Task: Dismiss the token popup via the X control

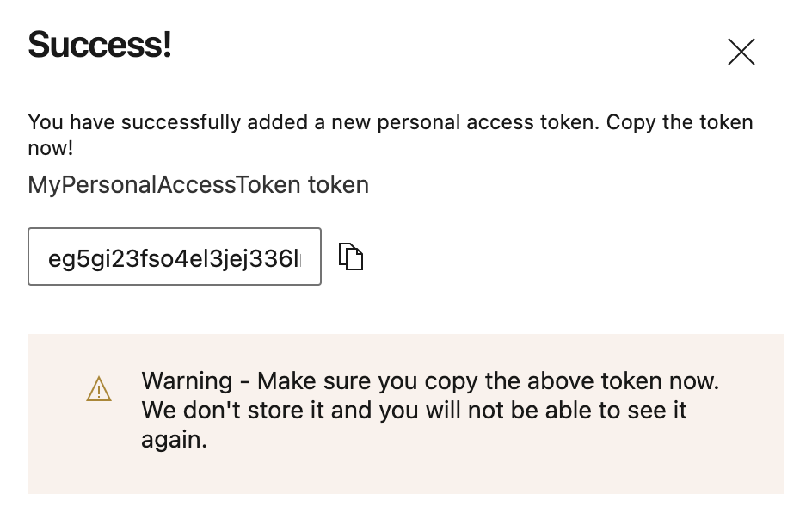Action: pyautogui.click(x=741, y=52)
